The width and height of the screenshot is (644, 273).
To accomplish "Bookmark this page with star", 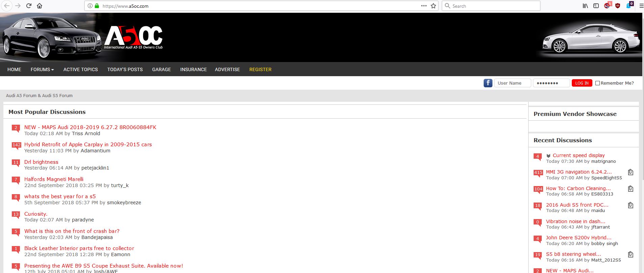I will coord(433,6).
